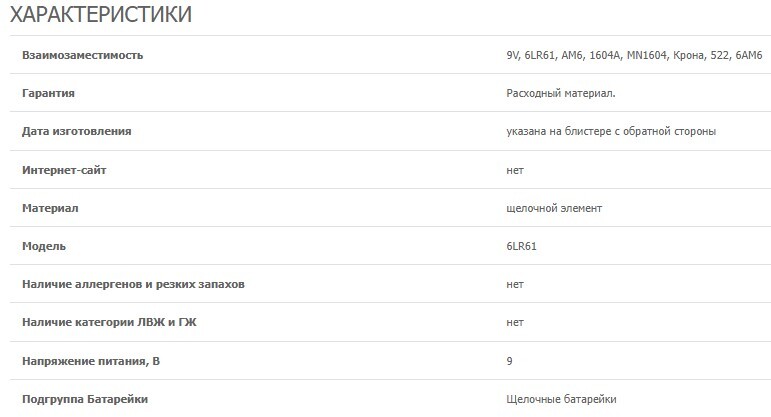The image size is (771, 417).
Task: Click the text about блистере с обратной стороны
Action: tap(611, 131)
